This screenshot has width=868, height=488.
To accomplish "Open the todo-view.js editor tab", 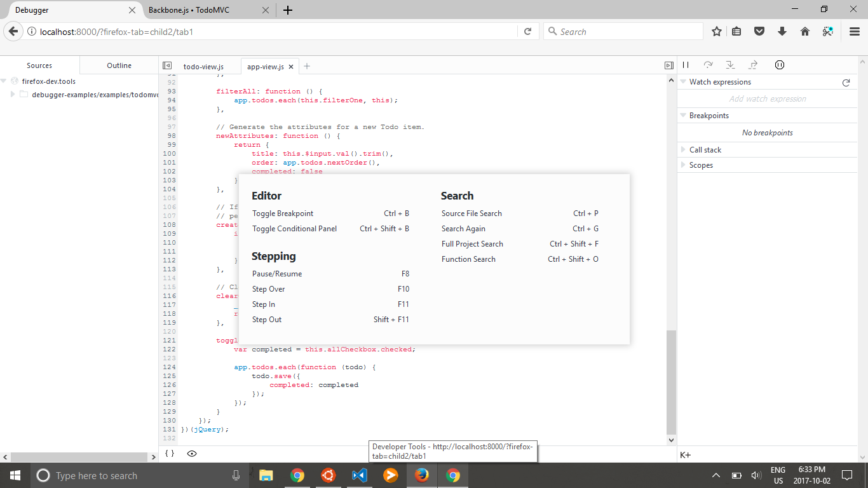I will [203, 67].
